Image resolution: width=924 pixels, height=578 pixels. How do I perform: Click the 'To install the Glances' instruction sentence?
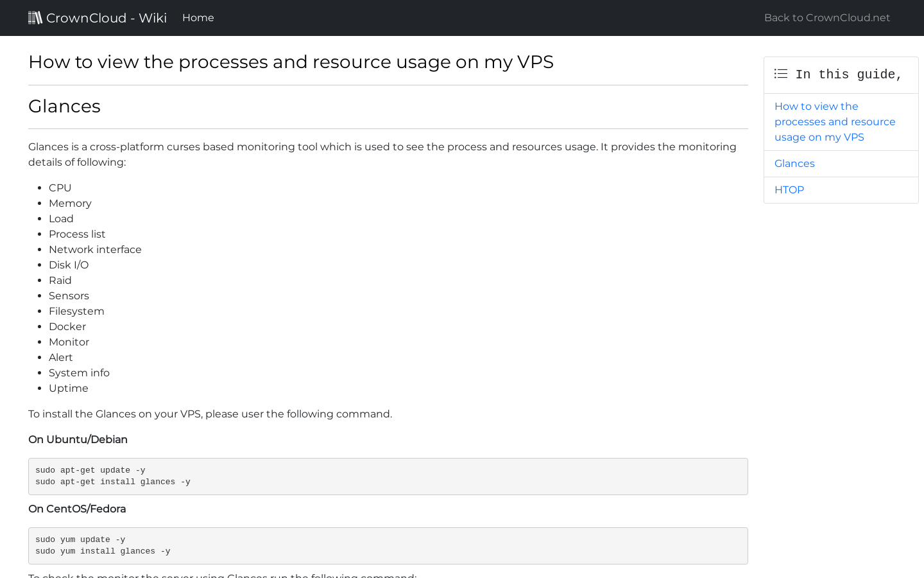[x=210, y=414]
